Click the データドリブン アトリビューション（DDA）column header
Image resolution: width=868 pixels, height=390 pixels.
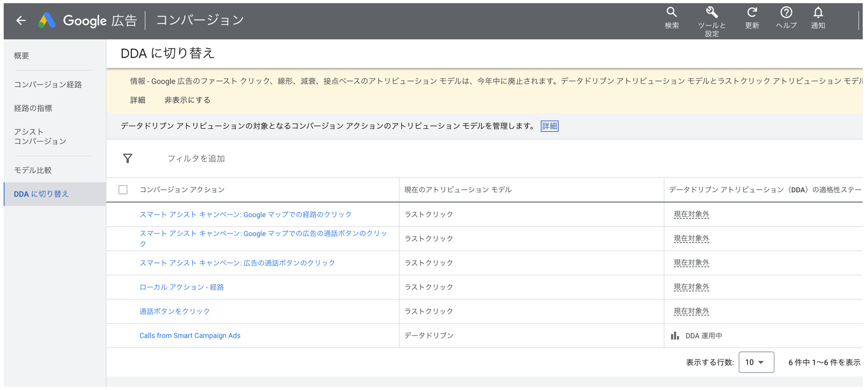click(765, 190)
